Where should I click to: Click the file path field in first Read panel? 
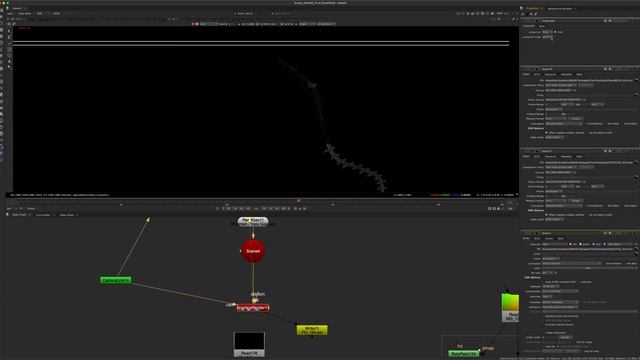589,81
